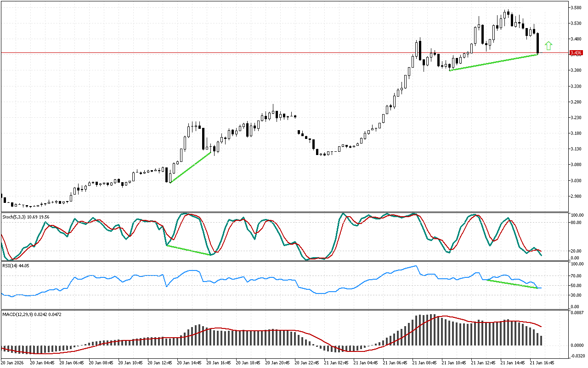Screen dimensions: 588x368
Task: Click the -0.020 MACD scale label
Action: pos(576,355)
